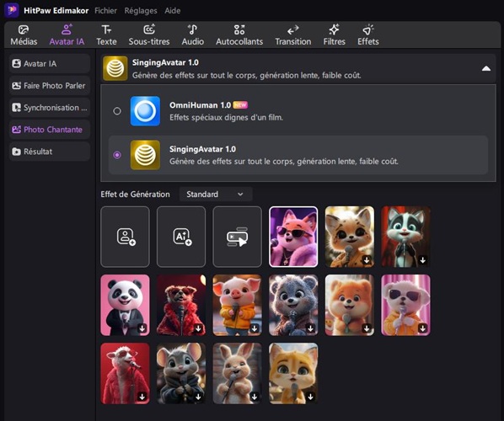Click the HitPaw Edimakor logo icon

12,10
